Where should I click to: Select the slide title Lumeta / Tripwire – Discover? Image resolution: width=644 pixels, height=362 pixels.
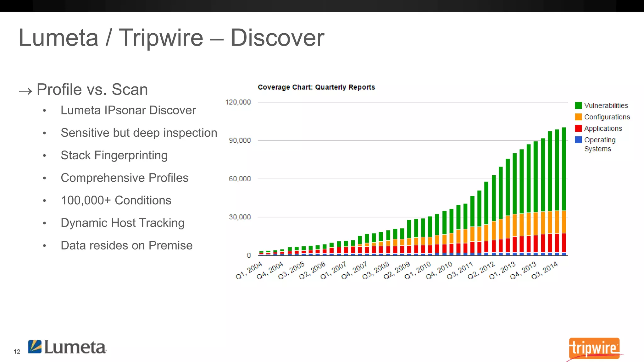point(171,38)
